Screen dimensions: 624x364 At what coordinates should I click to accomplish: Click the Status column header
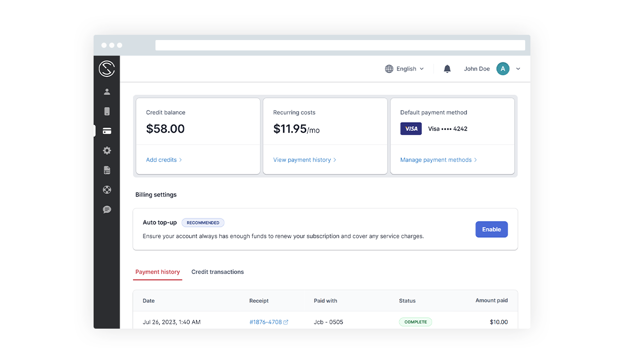pyautogui.click(x=407, y=301)
